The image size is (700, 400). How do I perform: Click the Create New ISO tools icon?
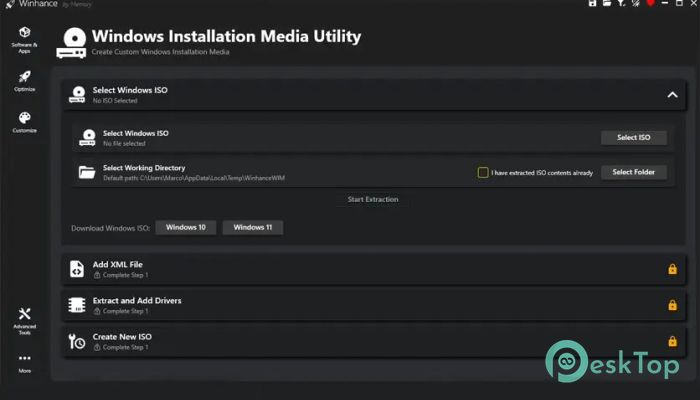[x=77, y=342]
